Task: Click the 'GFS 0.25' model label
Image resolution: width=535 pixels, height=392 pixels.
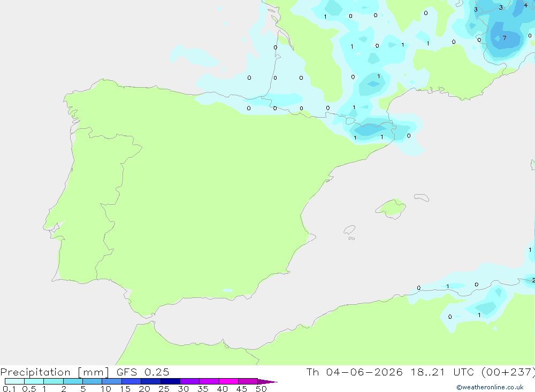Action: (x=143, y=372)
